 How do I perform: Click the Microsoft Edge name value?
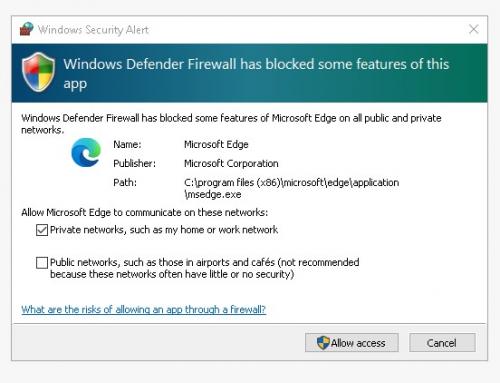pyautogui.click(x=216, y=144)
